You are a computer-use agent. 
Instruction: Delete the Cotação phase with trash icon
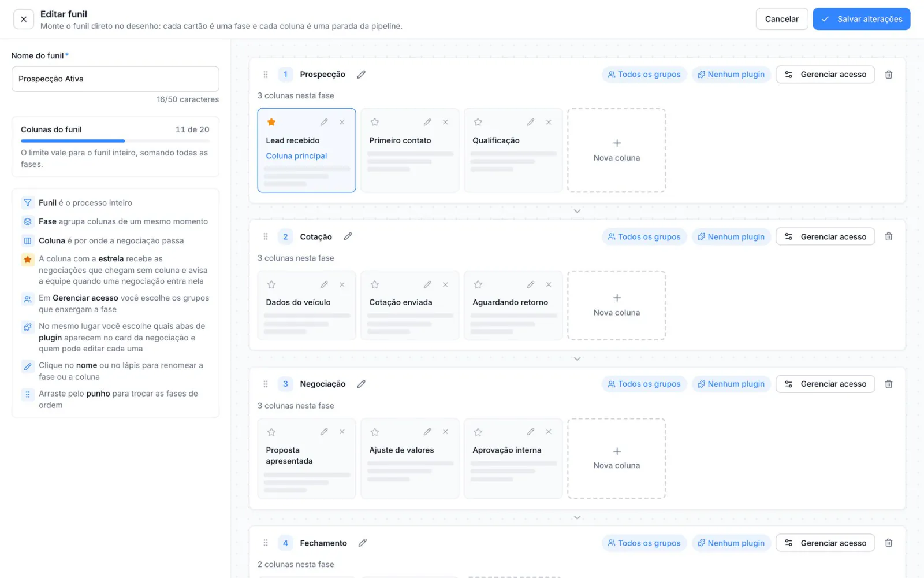[x=889, y=236]
